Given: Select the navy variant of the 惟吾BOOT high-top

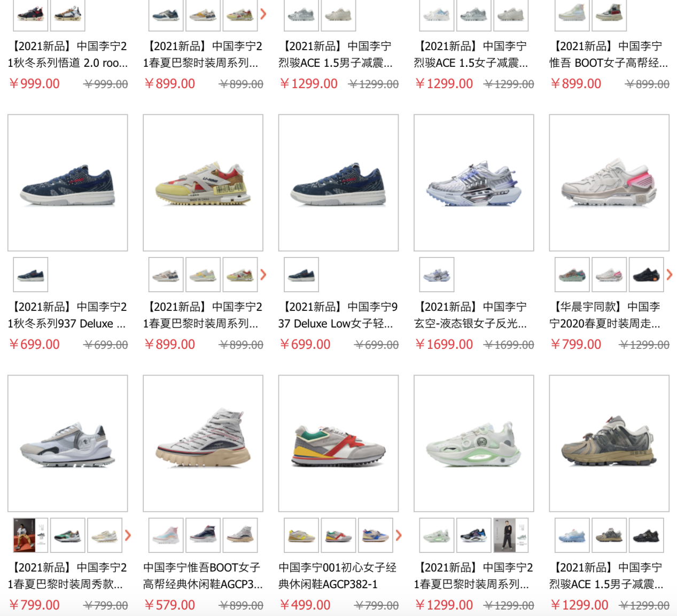Looking at the screenshot, I should click(x=203, y=535).
